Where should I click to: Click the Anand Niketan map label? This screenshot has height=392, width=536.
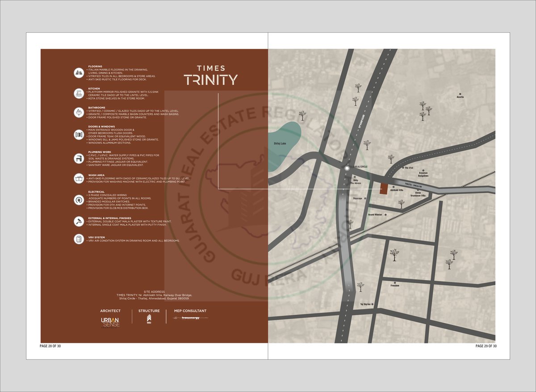pos(374,215)
